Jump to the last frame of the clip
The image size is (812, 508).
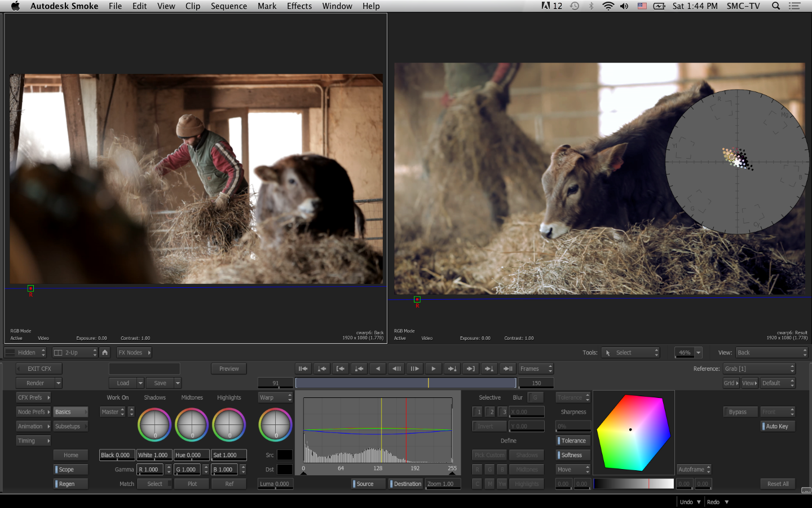click(507, 369)
